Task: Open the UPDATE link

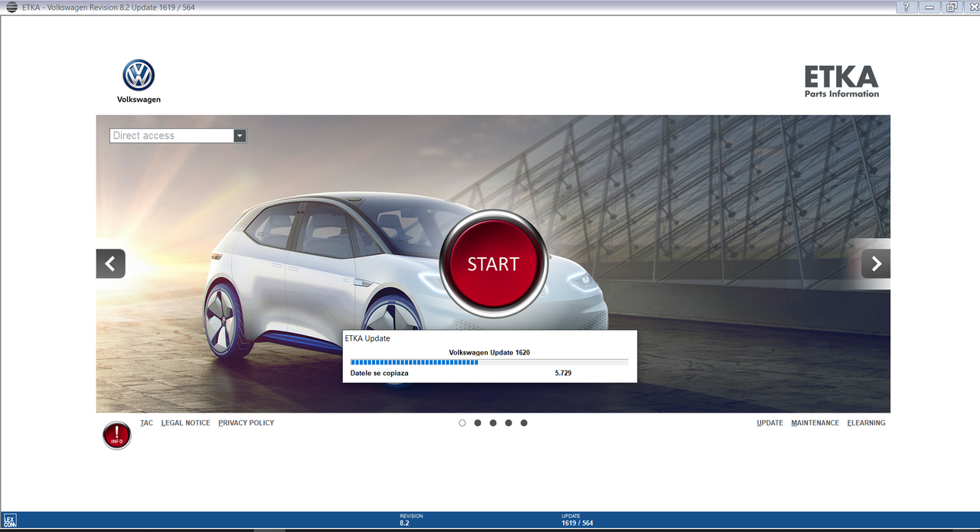Action: (769, 423)
